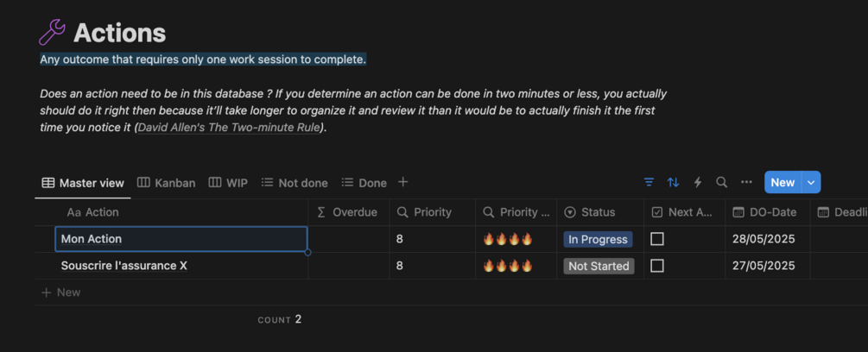Expand the dropdown arrow beside New button
868x352 pixels.
[811, 182]
